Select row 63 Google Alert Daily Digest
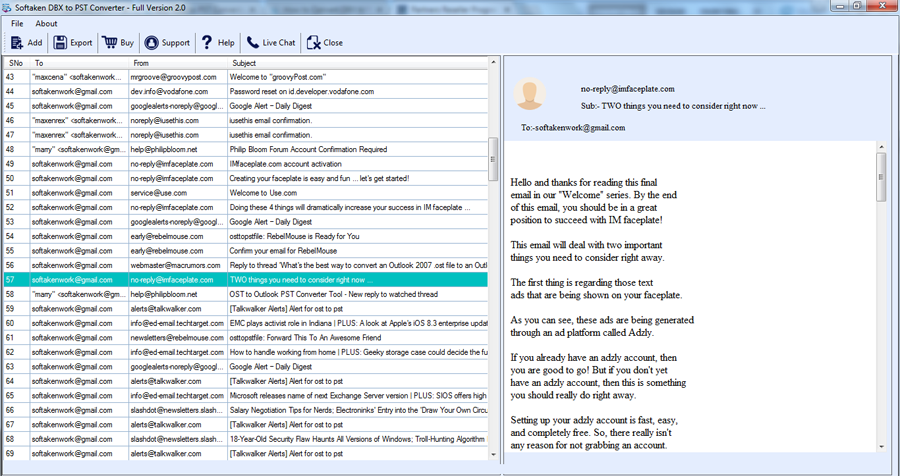Screen dimensions: 900x476 [246, 366]
